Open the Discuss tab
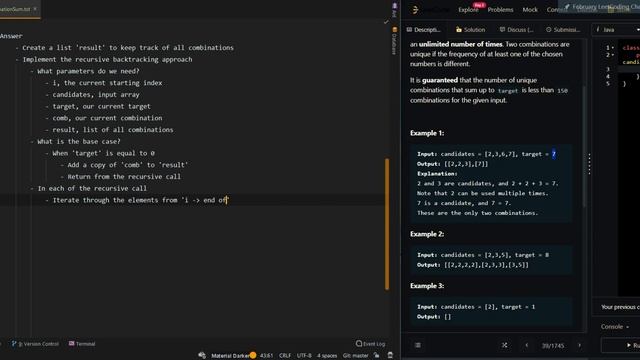Screen dimensions: 640x360 pyautogui.click(x=516, y=29)
